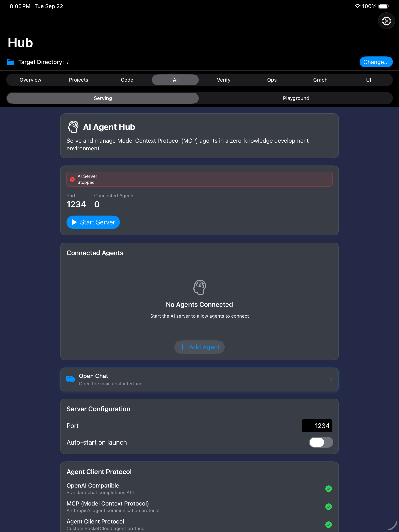This screenshot has width=399, height=532.
Task: Open the main chat interface row
Action: pos(199,379)
